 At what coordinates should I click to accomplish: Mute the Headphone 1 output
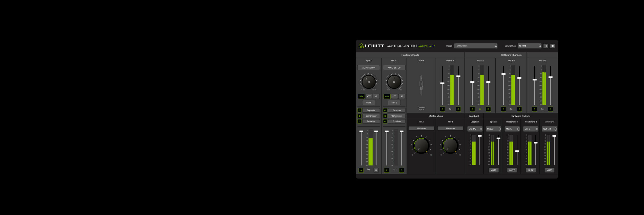click(512, 170)
